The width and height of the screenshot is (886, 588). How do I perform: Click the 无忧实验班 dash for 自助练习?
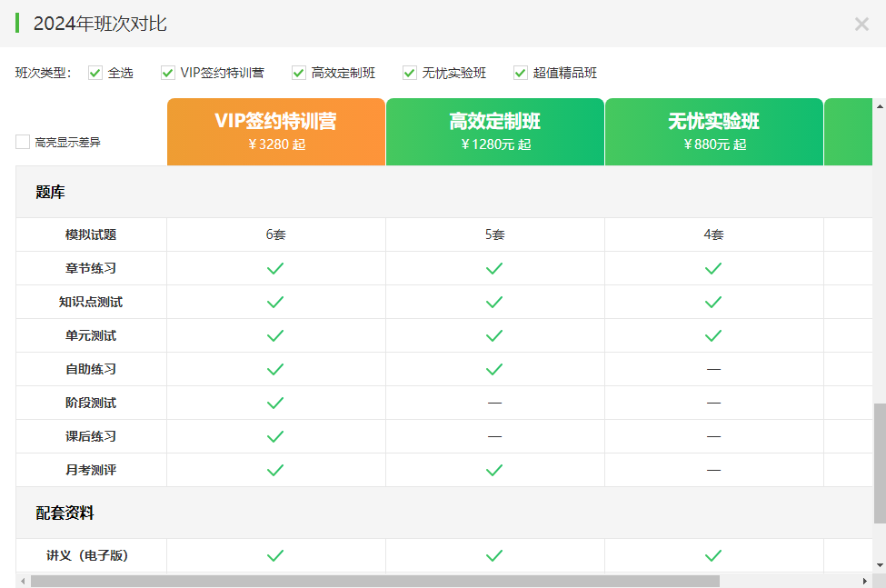(713, 370)
